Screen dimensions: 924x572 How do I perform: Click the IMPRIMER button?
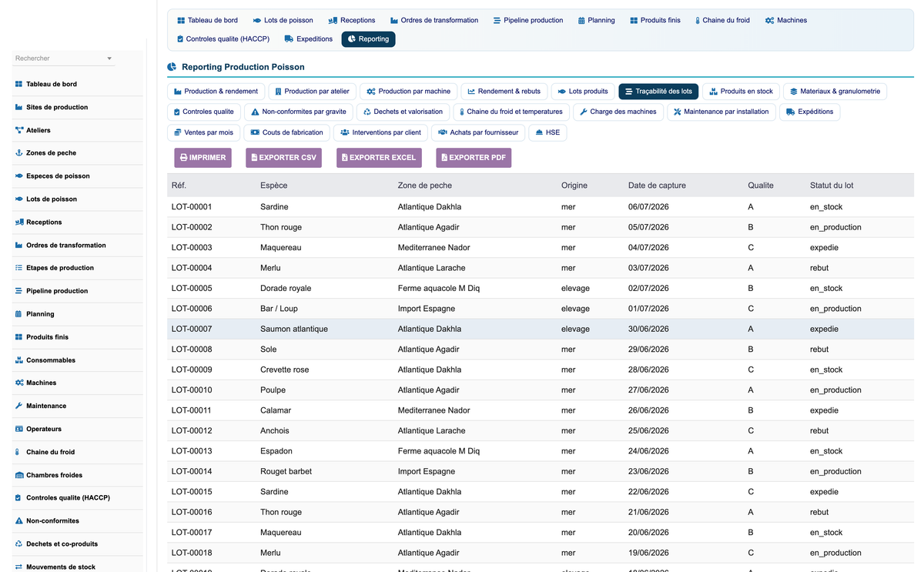(203, 158)
